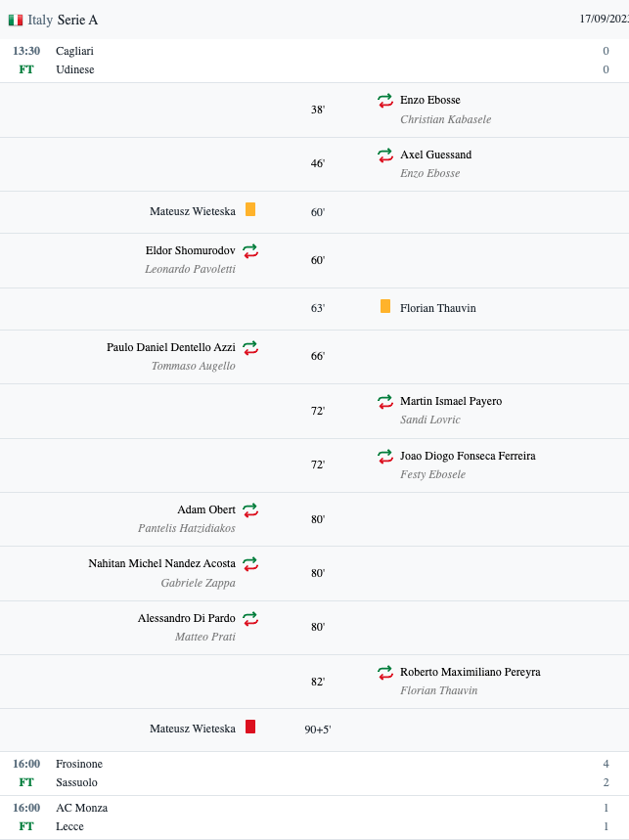The image size is (629, 840).
Task: Click Nahitan Michel Nandez Acosta name
Action: (x=161, y=563)
